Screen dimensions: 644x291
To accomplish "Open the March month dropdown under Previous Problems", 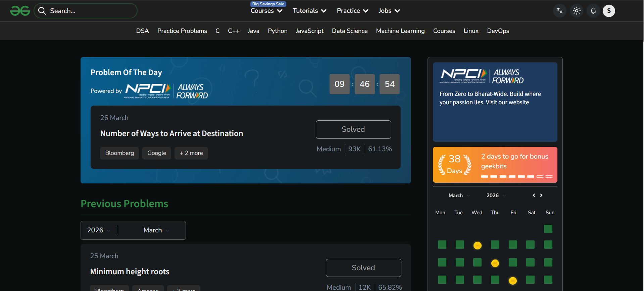I will click(x=156, y=230).
